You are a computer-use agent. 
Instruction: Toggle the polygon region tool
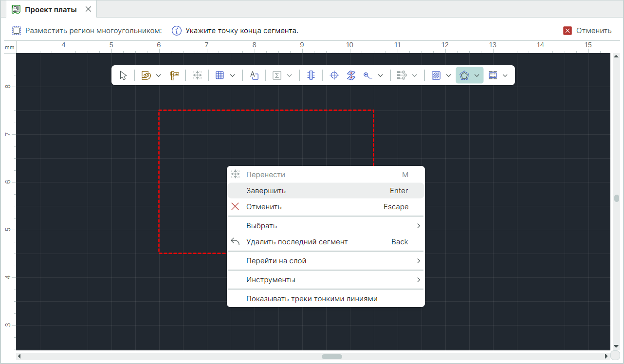click(x=464, y=75)
